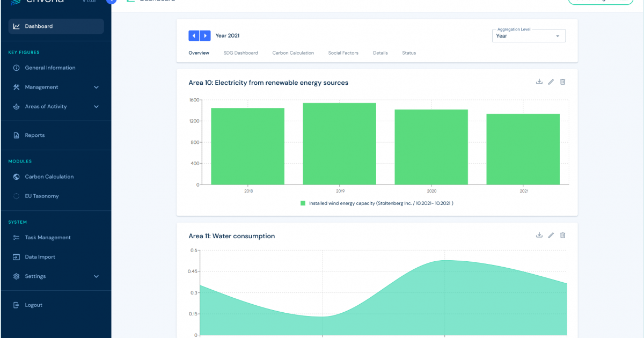The image size is (644, 338).
Task: Open Carbon Calculation module in sidebar
Action: (49, 177)
